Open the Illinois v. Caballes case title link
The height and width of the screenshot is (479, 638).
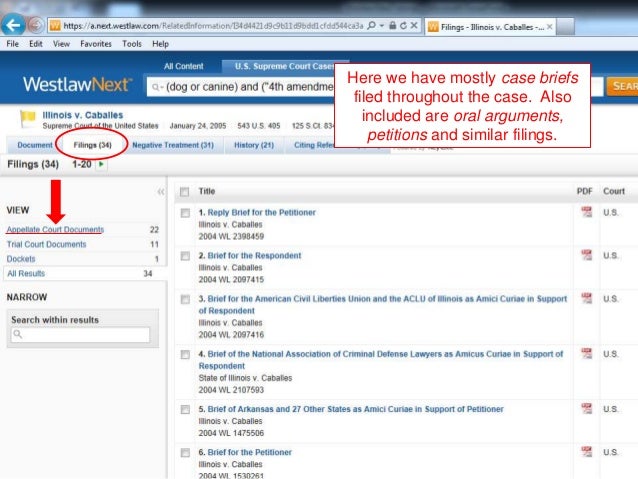pos(83,115)
